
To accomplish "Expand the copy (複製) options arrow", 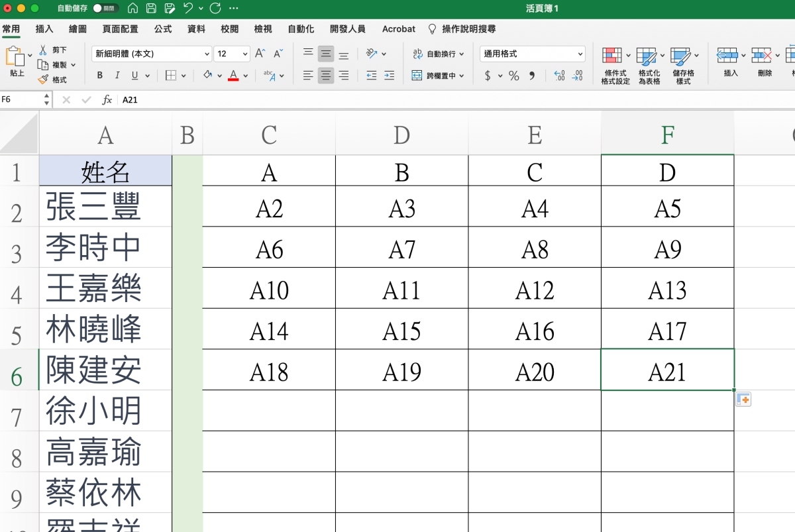I will click(73, 65).
